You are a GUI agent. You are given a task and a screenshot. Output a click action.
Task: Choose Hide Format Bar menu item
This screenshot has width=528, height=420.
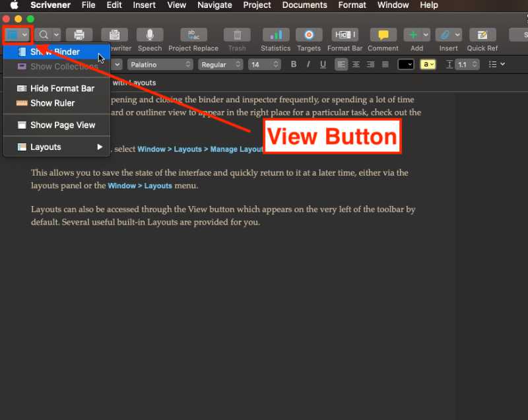click(x=57, y=88)
